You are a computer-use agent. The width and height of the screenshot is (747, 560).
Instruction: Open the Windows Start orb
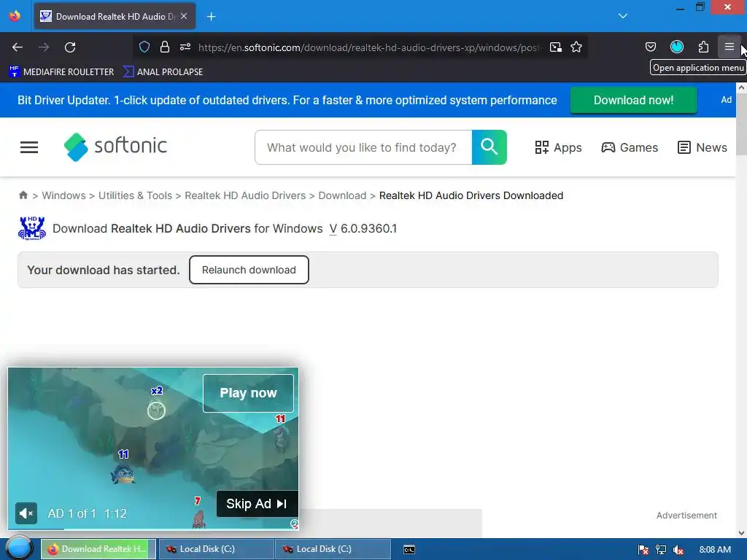(19, 548)
